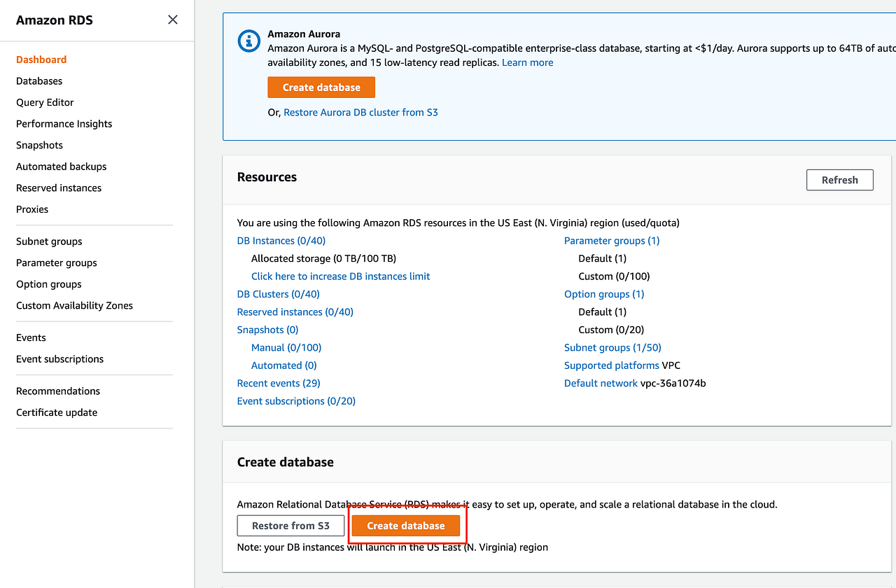Click the Aurora Create database button
This screenshot has width=896, height=588.
coord(321,87)
